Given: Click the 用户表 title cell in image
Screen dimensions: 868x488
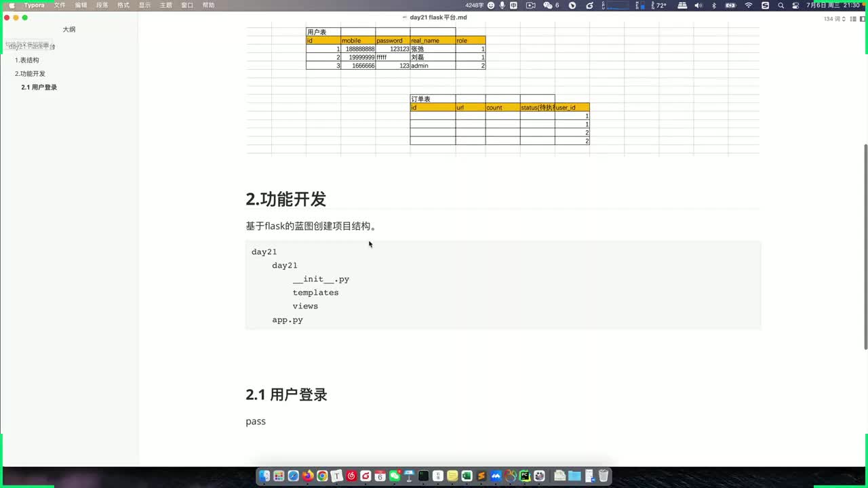Looking at the screenshot, I should pyautogui.click(x=323, y=32).
